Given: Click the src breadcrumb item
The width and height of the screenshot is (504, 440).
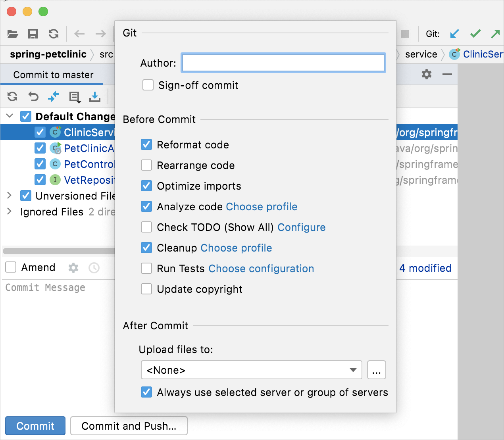Looking at the screenshot, I should pos(106,54).
